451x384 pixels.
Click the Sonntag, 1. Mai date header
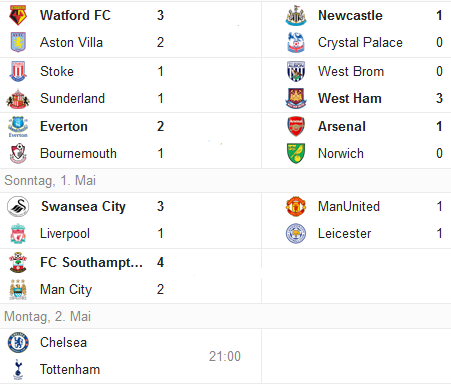pyautogui.click(x=50, y=181)
